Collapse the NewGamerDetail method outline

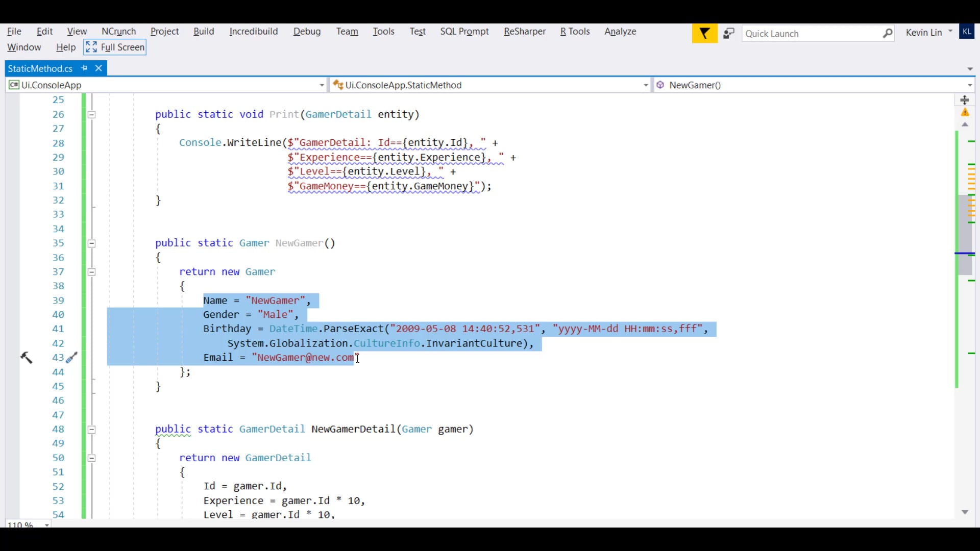(92, 430)
